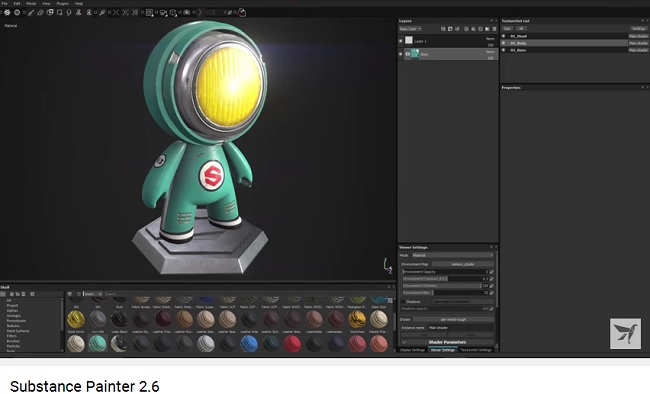The width and height of the screenshot is (650, 394).
Task: Click the pbr-metal-rough shader button
Action: pos(453,319)
